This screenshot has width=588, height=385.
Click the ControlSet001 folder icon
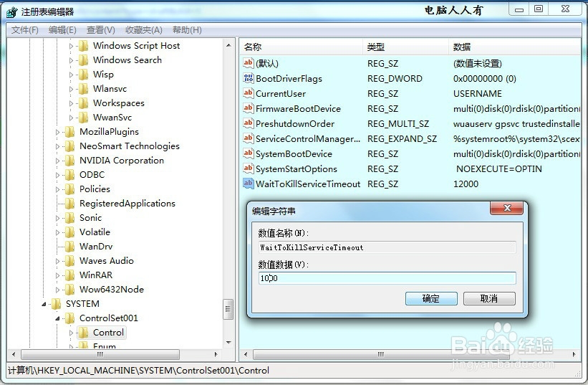tap(69, 318)
